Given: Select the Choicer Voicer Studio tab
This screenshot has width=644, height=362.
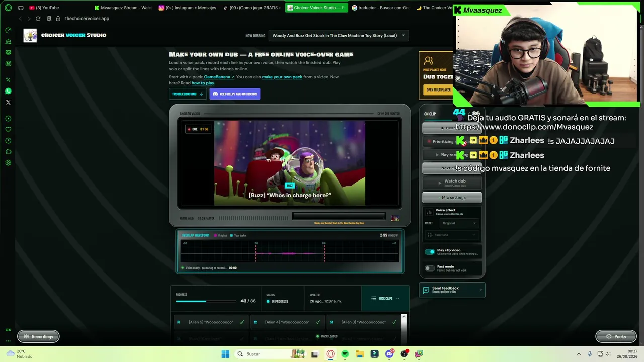Looking at the screenshot, I should (316, 8).
